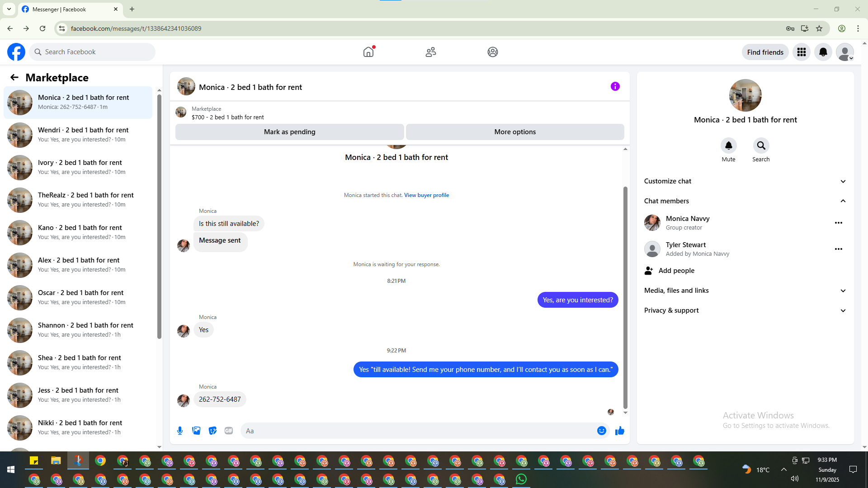Send a thumbs-up like
The height and width of the screenshot is (488, 868).
pyautogui.click(x=620, y=431)
